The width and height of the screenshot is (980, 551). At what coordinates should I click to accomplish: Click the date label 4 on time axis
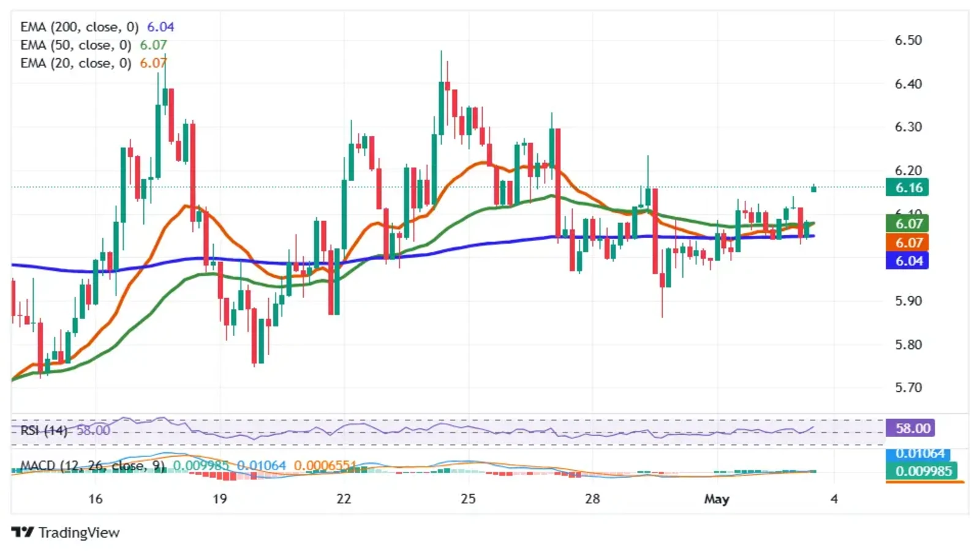pyautogui.click(x=834, y=499)
